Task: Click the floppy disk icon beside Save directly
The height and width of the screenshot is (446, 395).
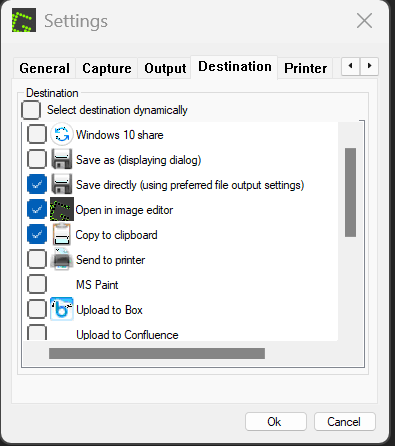Action: [62, 184]
